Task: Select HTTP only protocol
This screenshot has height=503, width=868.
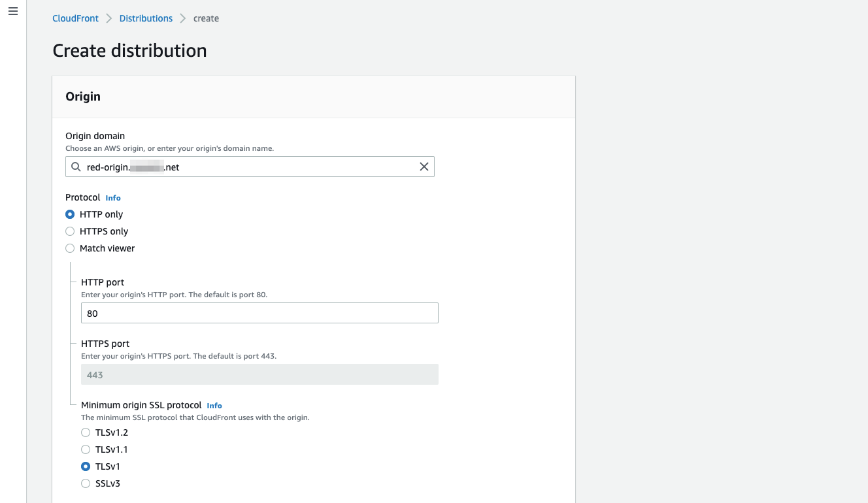Action: (70, 214)
